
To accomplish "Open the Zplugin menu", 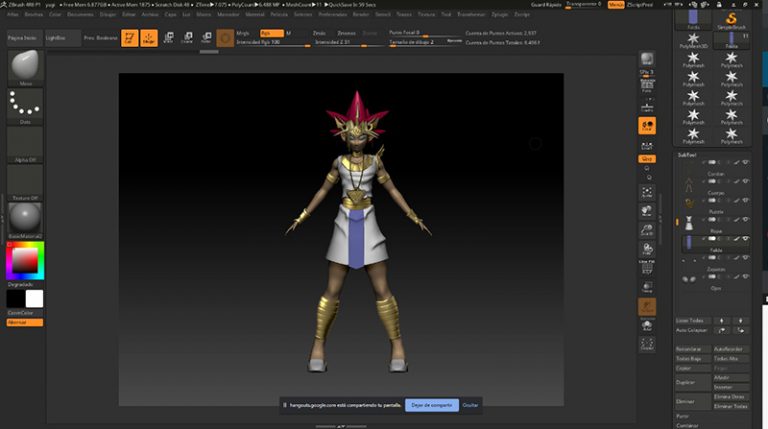I will [x=500, y=14].
